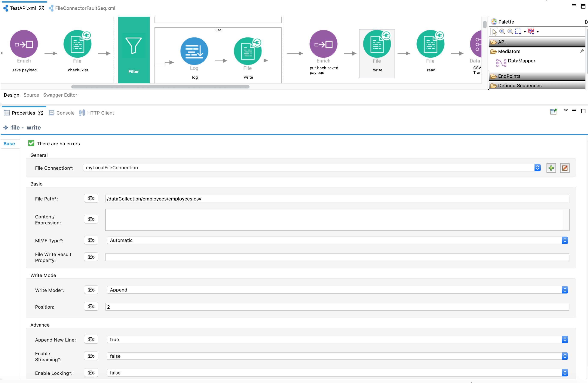Click the canvas horizontal scrollbar
588x383 pixels.
[x=160, y=87]
